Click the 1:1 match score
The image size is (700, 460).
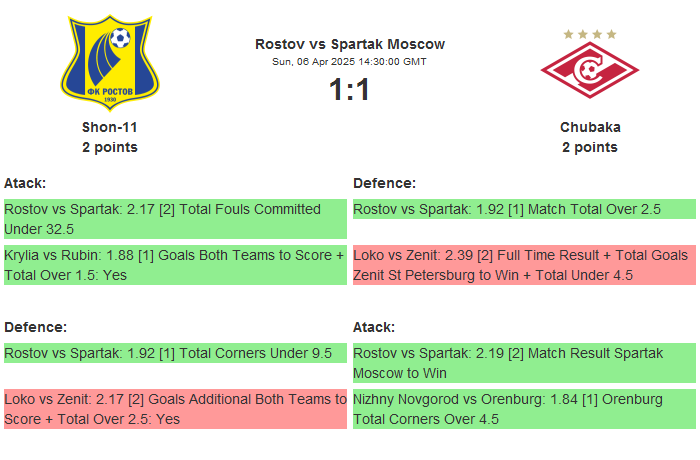[350, 90]
